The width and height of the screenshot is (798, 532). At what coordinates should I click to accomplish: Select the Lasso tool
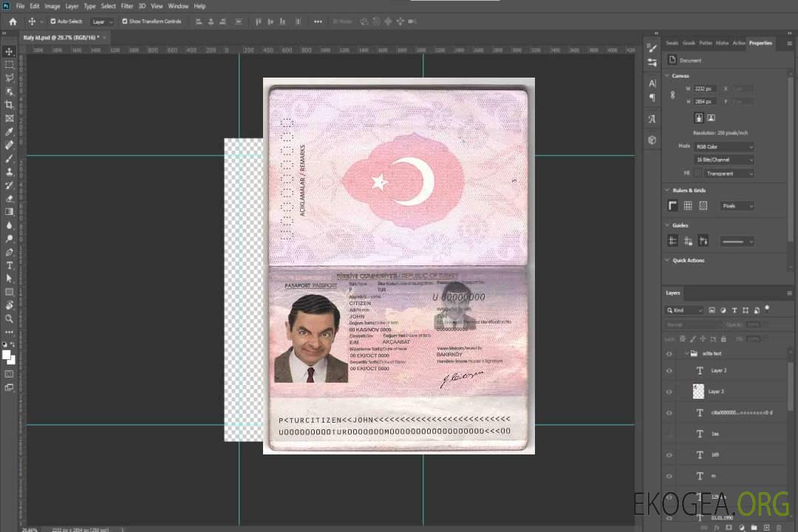(x=9, y=78)
